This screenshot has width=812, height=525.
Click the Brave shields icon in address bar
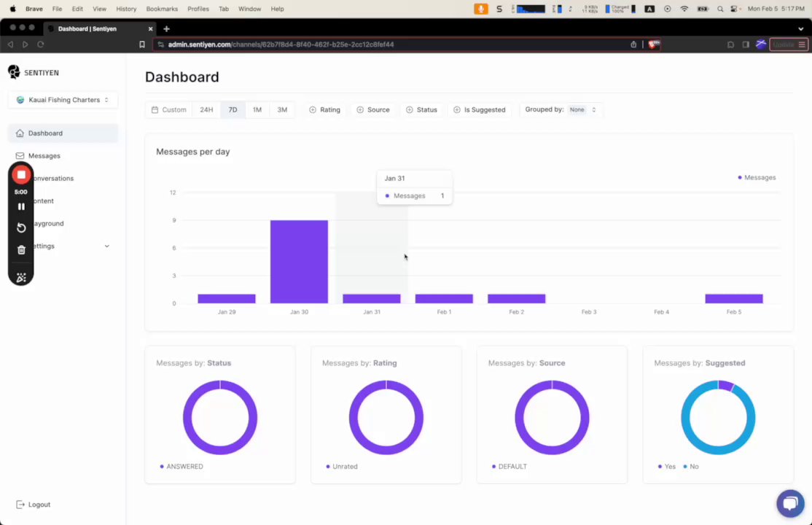(x=654, y=44)
